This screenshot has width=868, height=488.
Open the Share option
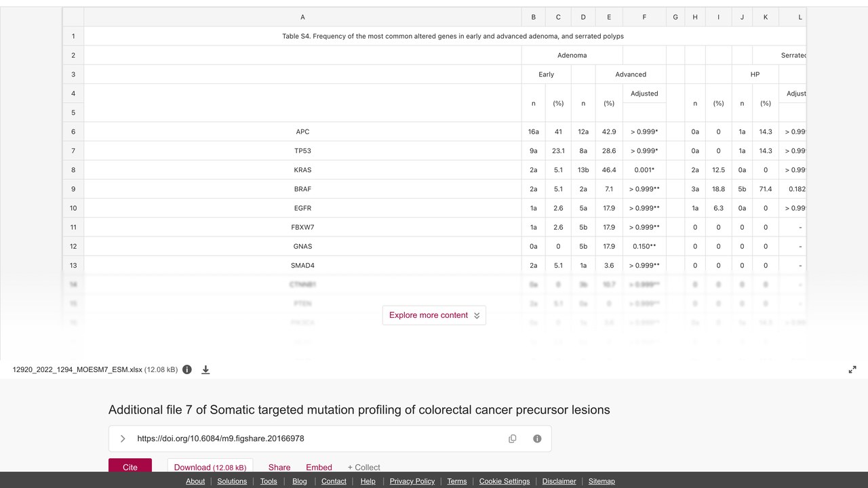(x=279, y=467)
